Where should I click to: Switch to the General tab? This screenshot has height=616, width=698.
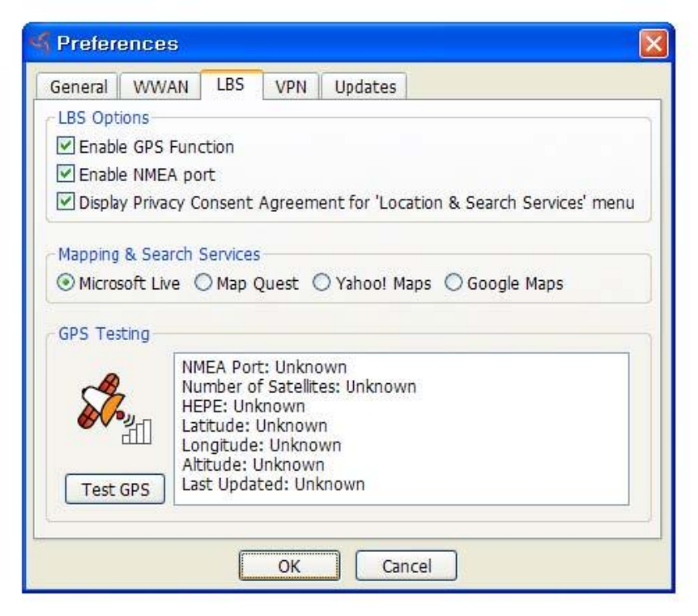point(77,86)
